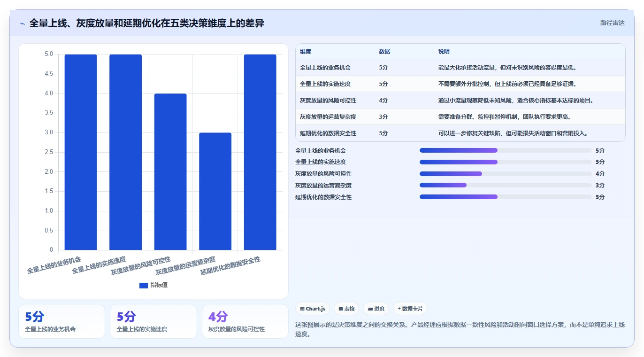
Task: Click the 灰度放量的风险可控性 progress bar
Action: click(506, 174)
